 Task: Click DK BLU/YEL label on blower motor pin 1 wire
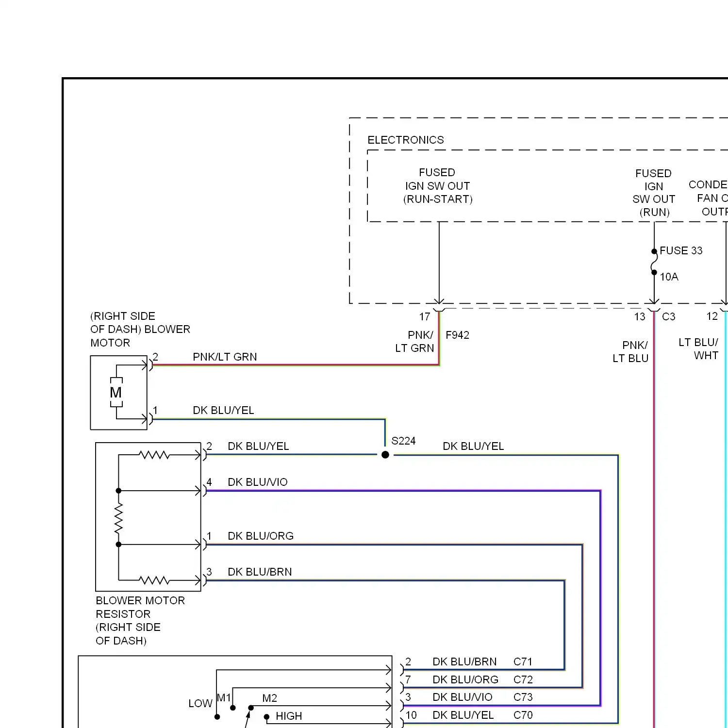[x=223, y=410]
